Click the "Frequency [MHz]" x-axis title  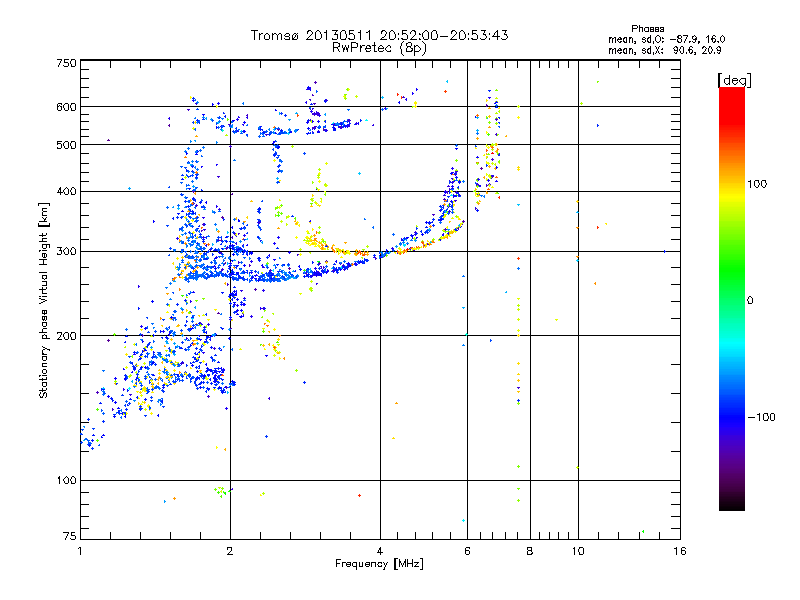[x=379, y=564]
